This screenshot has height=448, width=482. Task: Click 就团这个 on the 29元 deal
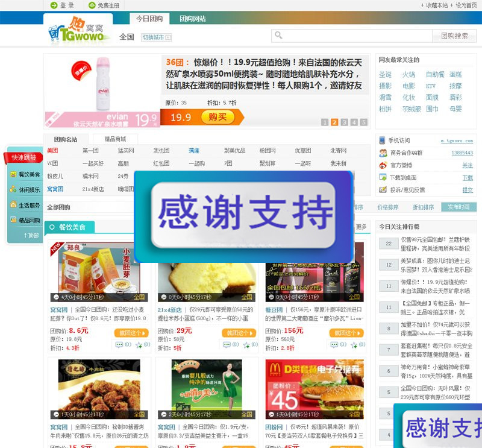pyautogui.click(x=239, y=333)
